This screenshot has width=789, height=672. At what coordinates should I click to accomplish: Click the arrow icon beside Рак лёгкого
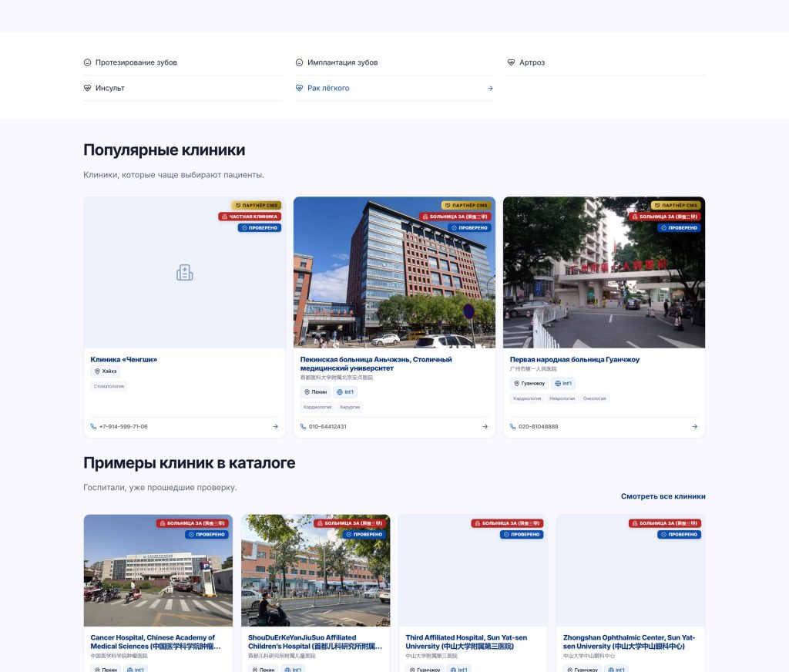click(490, 88)
